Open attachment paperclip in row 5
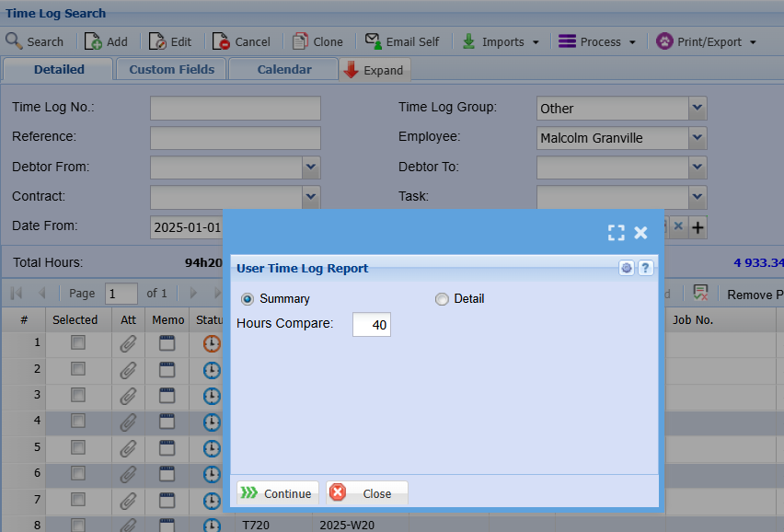 [x=128, y=448]
